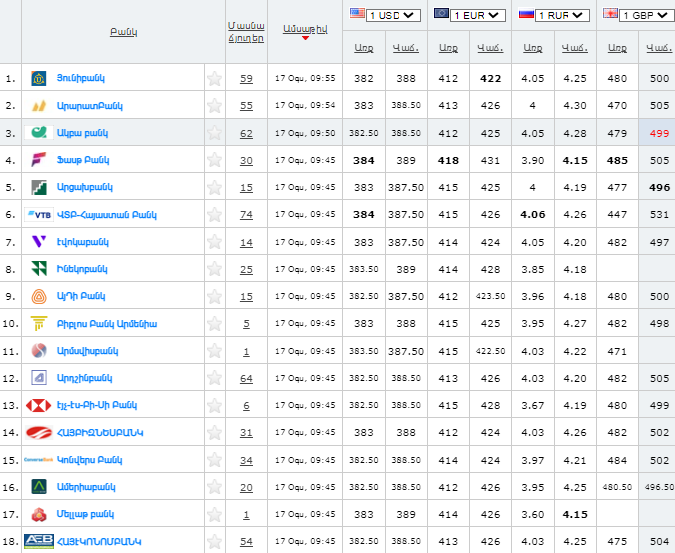Toggle favorite star for Ինեկոբանկ
Viewport: 675px width, 553px height.
point(214,269)
